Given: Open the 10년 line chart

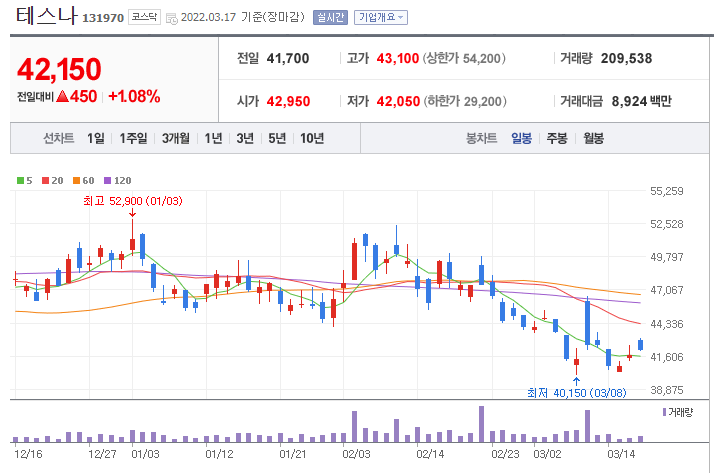Looking at the screenshot, I should pyautogui.click(x=312, y=138).
